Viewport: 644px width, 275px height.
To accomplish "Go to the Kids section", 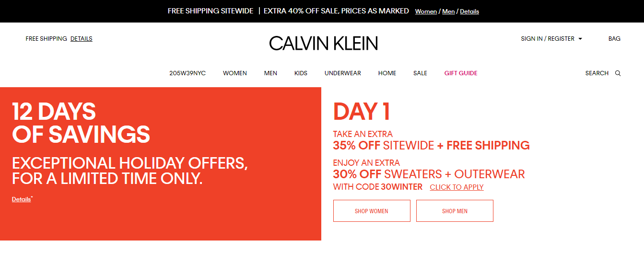I will (301, 73).
